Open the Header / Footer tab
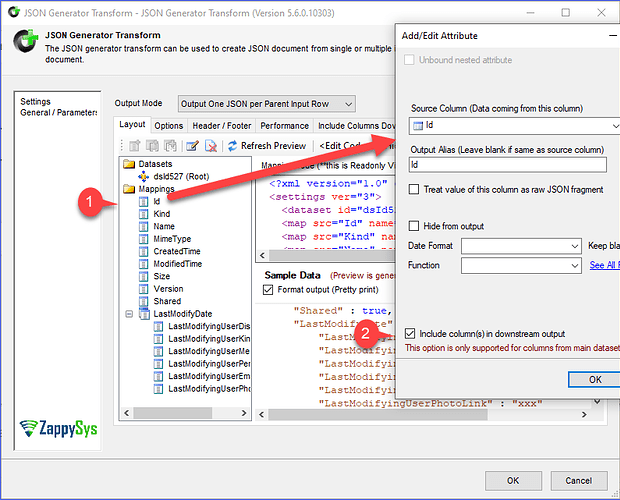 click(221, 126)
